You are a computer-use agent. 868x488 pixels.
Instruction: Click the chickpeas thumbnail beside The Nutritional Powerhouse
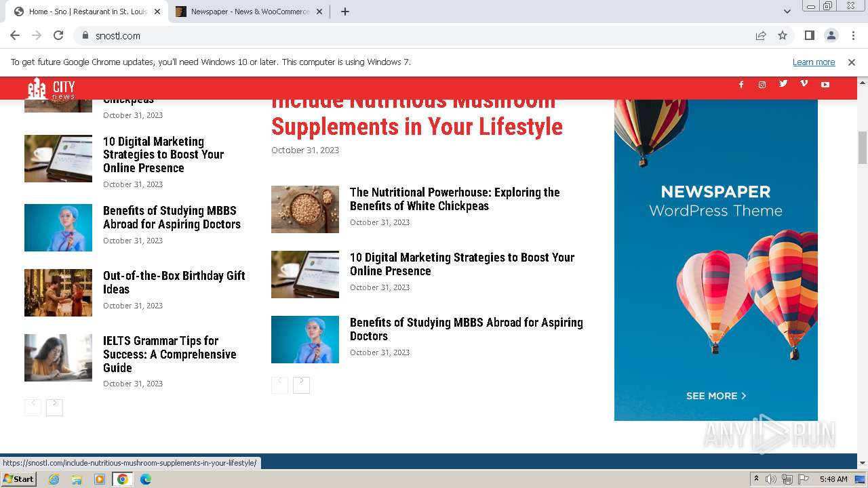[305, 209]
